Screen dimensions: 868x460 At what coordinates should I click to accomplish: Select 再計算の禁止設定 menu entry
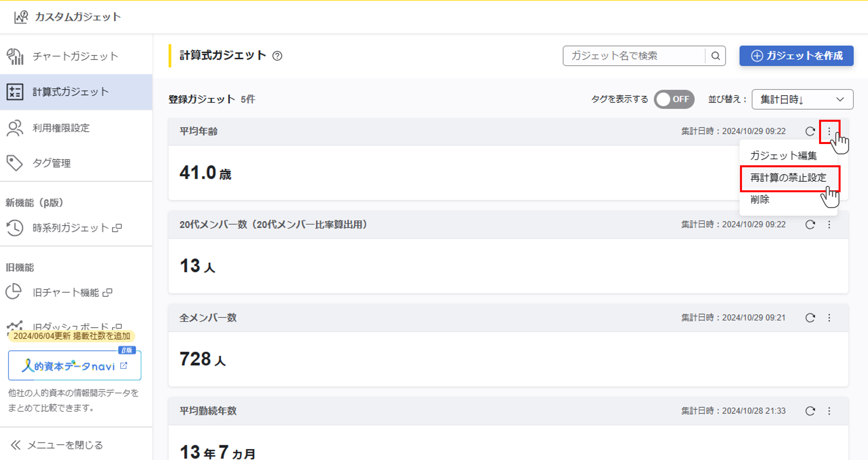click(x=788, y=178)
